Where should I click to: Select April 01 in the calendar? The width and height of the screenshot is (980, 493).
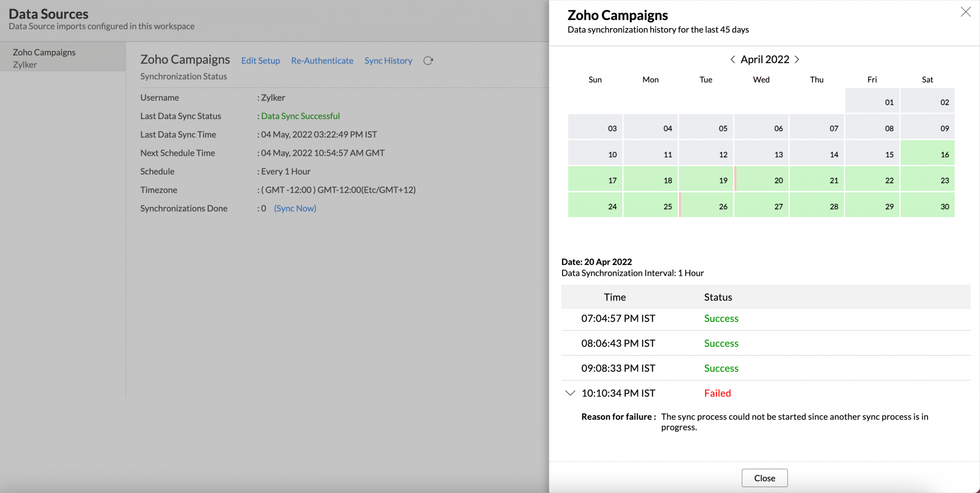[x=872, y=101]
